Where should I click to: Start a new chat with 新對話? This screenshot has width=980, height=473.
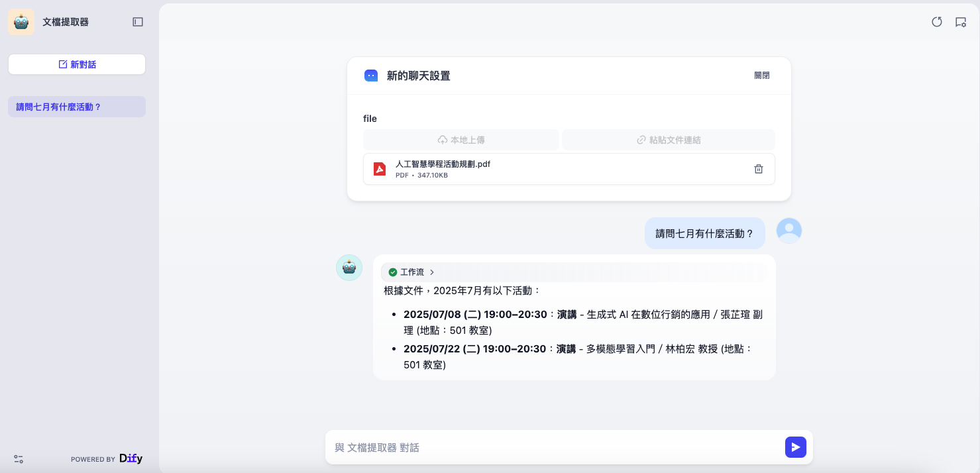[77, 64]
